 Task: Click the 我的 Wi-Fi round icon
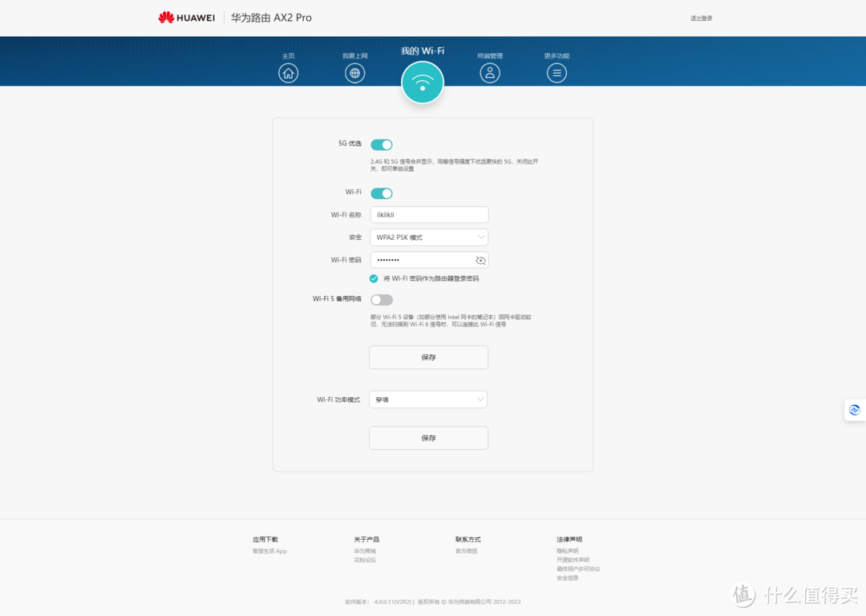pos(423,83)
